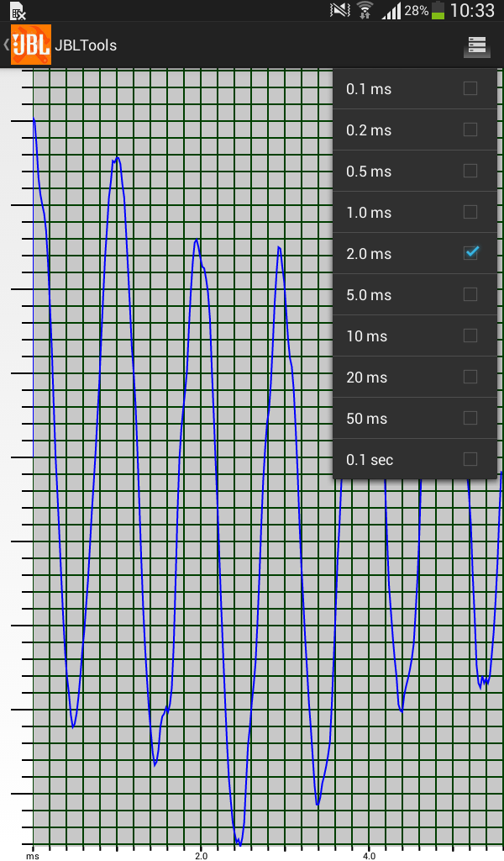Check the 0.1 sec checkbox

[x=470, y=459]
